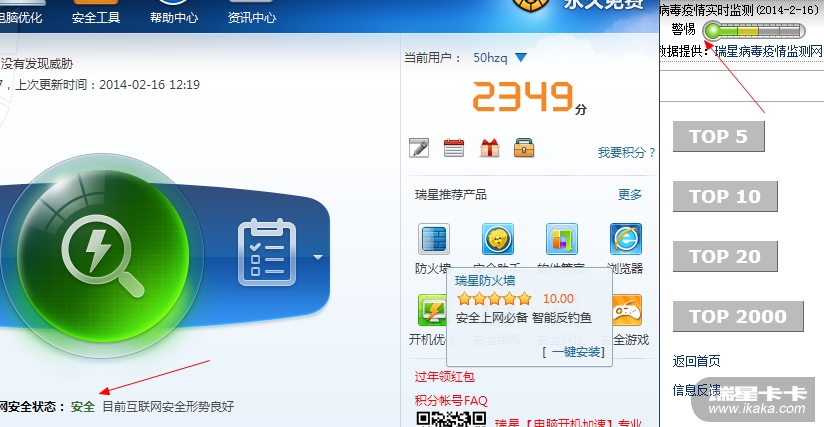Open the red 电脑开机加速 promo link
The height and width of the screenshot is (427, 824).
pyautogui.click(x=568, y=422)
